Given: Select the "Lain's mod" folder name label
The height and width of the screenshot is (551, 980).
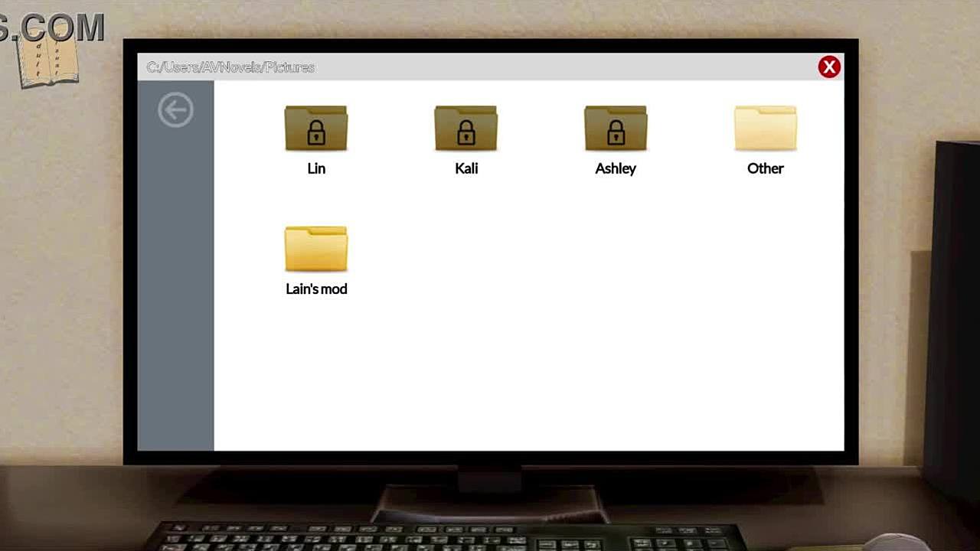Looking at the screenshot, I should (x=316, y=289).
